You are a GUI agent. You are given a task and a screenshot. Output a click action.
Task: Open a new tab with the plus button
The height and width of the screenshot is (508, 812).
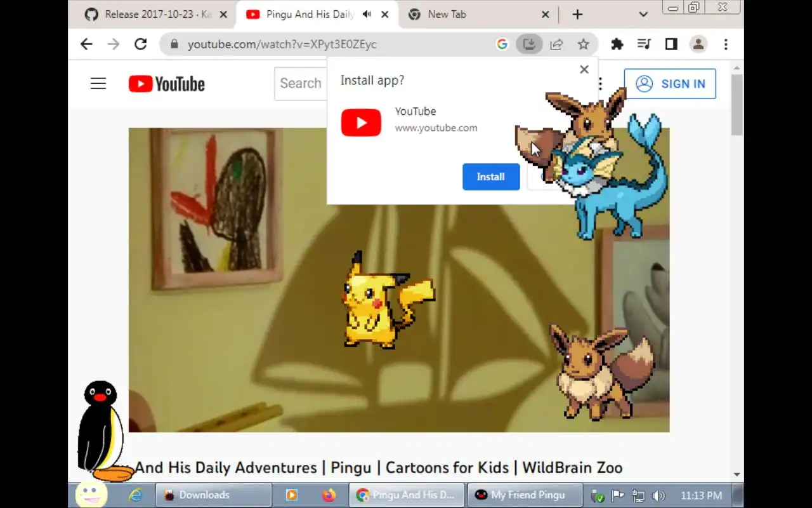coord(577,15)
